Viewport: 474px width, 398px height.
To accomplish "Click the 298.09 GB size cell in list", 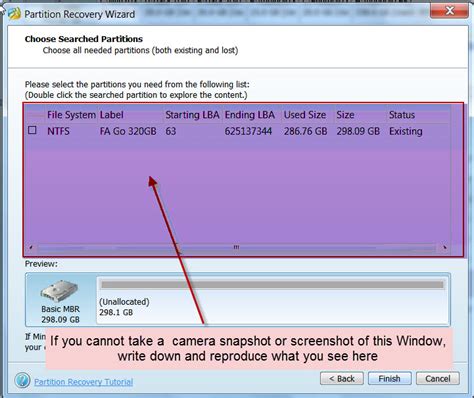I will 358,131.
